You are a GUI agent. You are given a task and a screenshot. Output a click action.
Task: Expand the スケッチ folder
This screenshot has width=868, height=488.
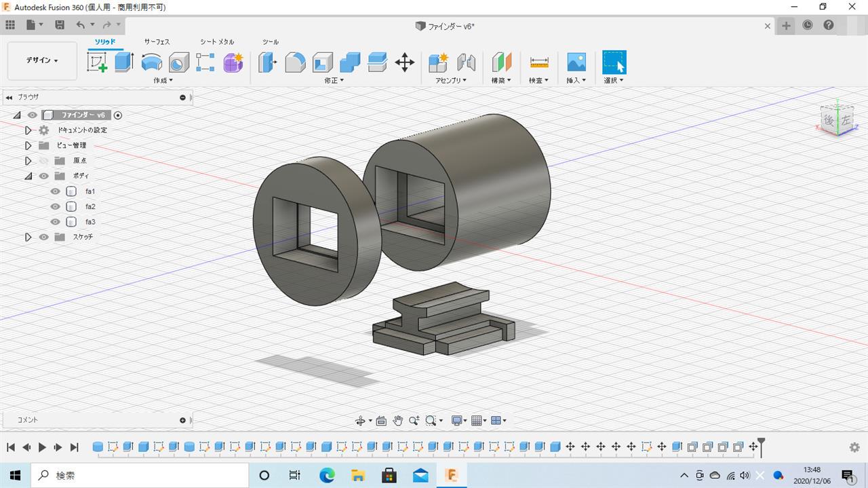pyautogui.click(x=28, y=237)
